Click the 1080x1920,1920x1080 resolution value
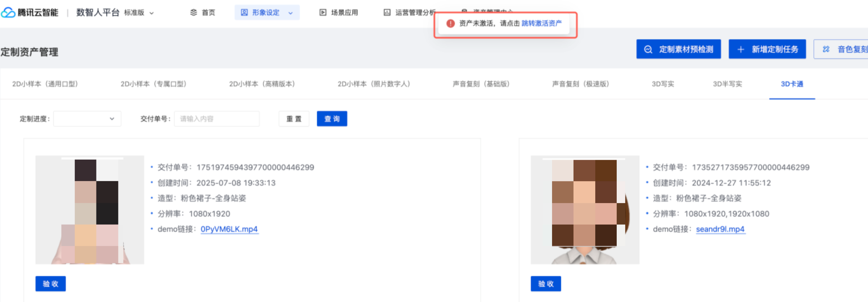The height and width of the screenshot is (302, 868). pyautogui.click(x=726, y=214)
